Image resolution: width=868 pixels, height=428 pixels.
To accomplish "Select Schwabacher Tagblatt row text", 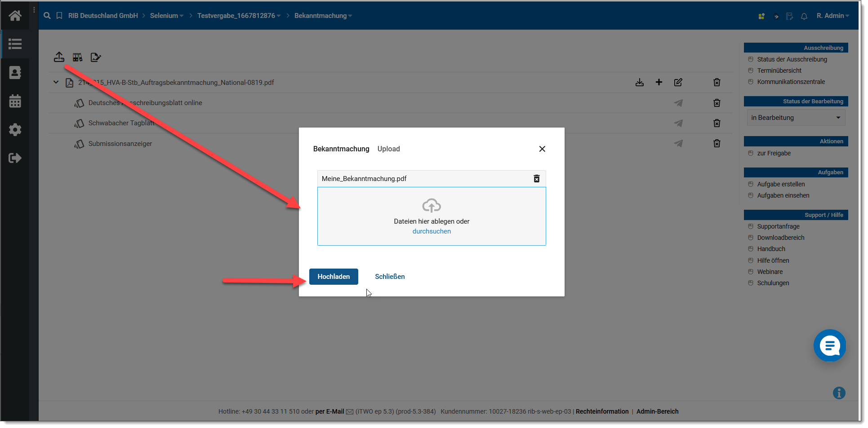I will click(x=121, y=123).
